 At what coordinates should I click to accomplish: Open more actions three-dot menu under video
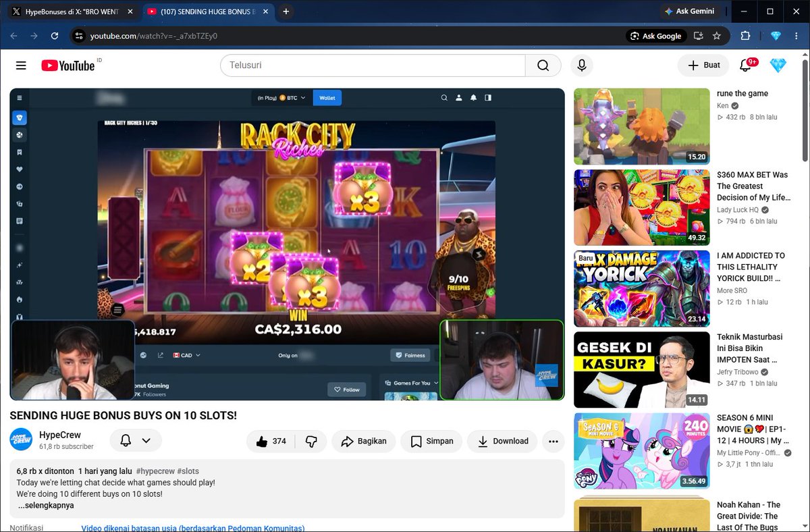(553, 442)
